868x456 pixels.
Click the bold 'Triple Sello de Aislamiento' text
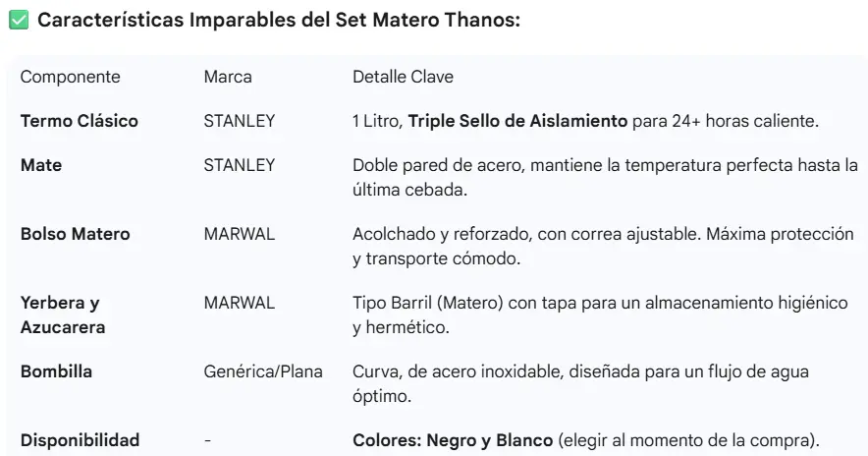pos(517,121)
